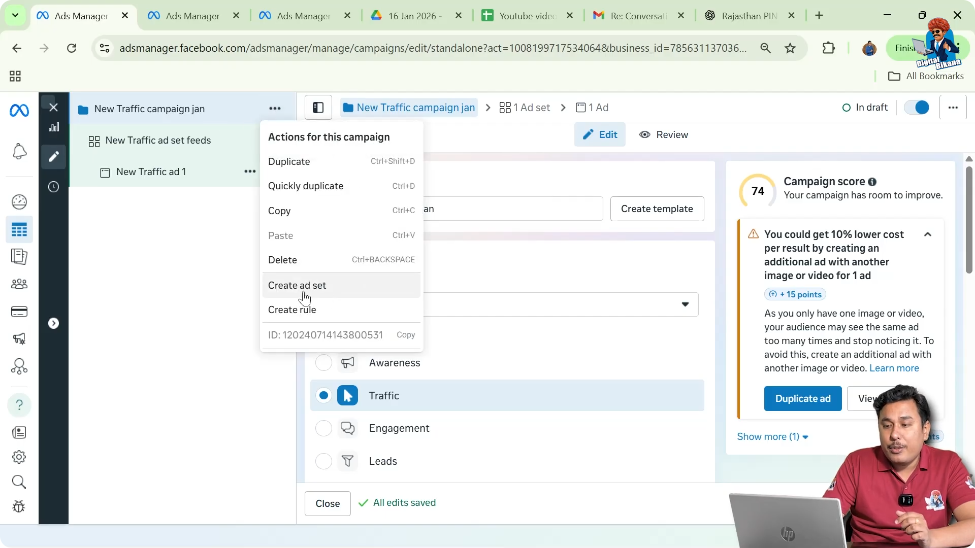Image resolution: width=975 pixels, height=548 pixels.
Task: Select New Traffic campaign jan tree item
Action: point(149,109)
